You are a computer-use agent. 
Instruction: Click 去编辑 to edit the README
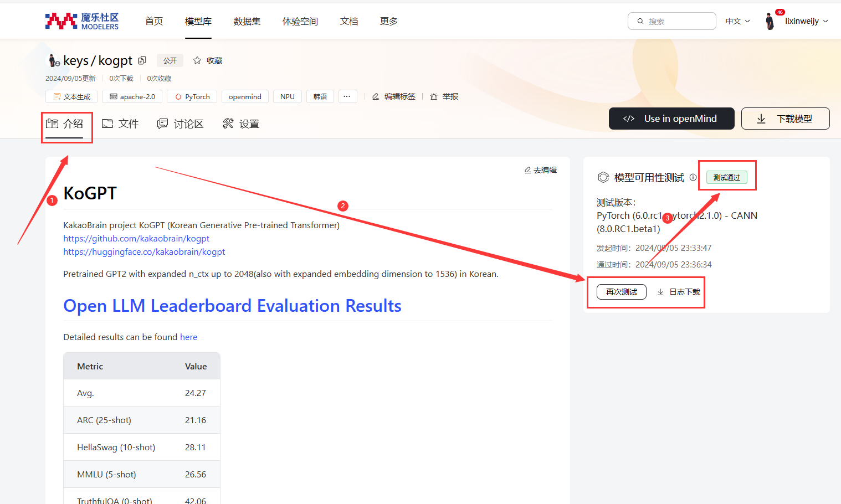(x=541, y=170)
